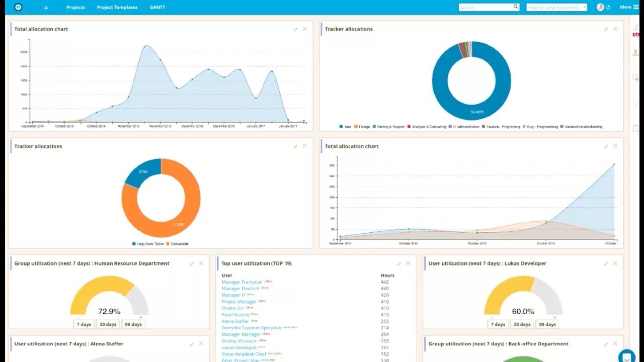
Task: Click the power logout icon
Action: pos(608,8)
